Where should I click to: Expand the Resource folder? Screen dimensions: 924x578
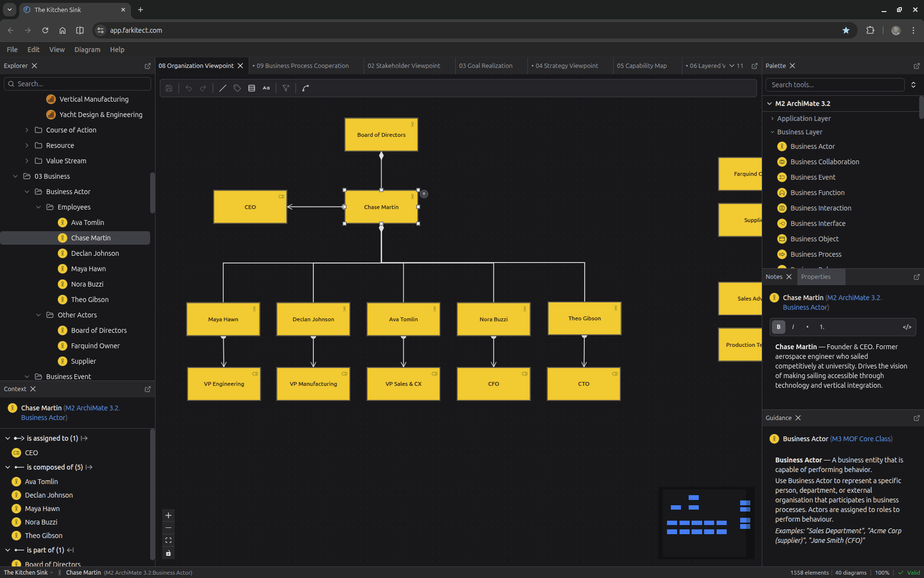[x=27, y=145]
